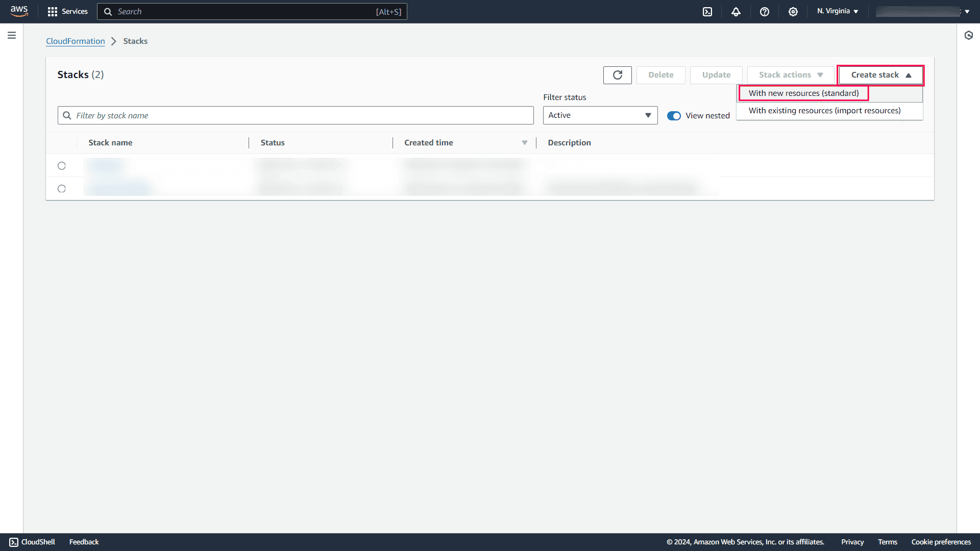The image size is (980, 551).
Task: Click the AWS logo to go home
Action: point(19,11)
